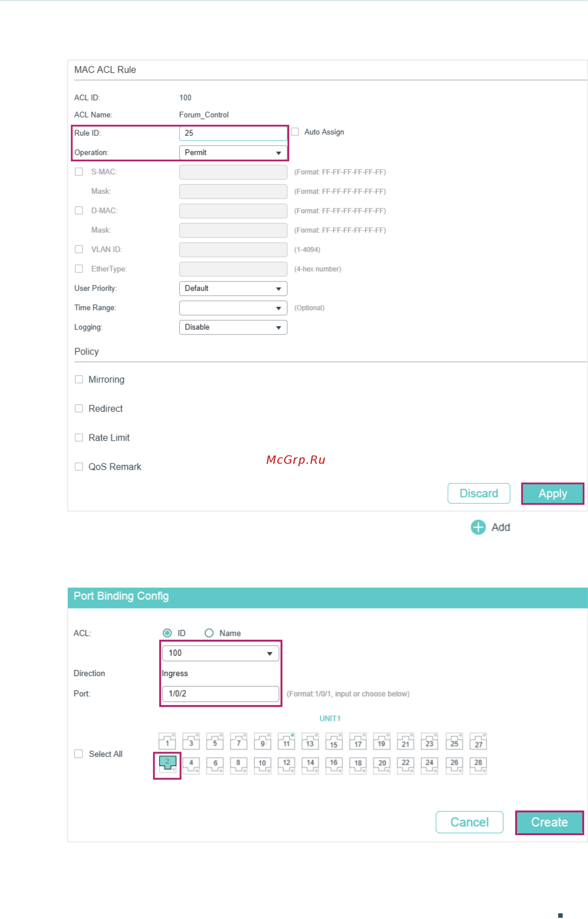This screenshot has height=919, width=588.
Task: Open the User Priority dropdown
Action: coord(233,289)
